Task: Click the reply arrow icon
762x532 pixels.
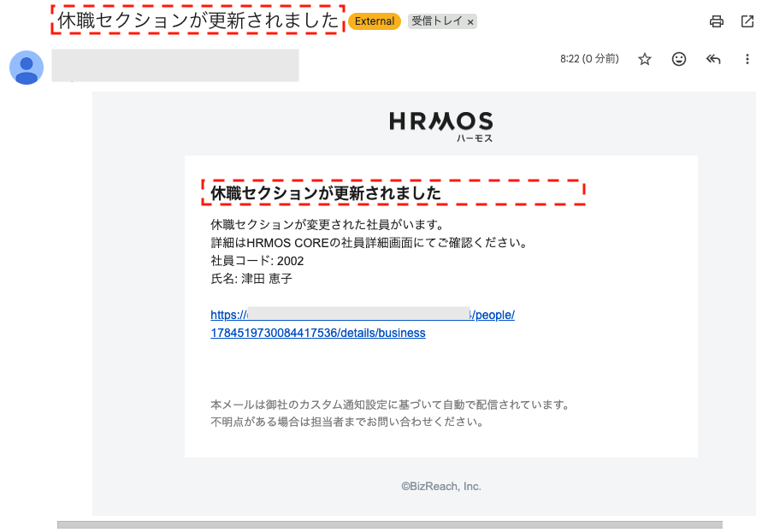Action: 713,59
